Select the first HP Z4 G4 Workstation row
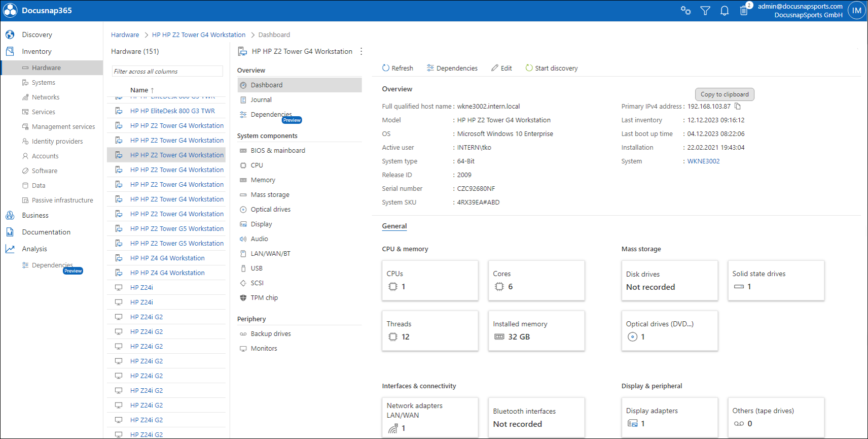This screenshot has height=439, width=868. [x=166, y=258]
